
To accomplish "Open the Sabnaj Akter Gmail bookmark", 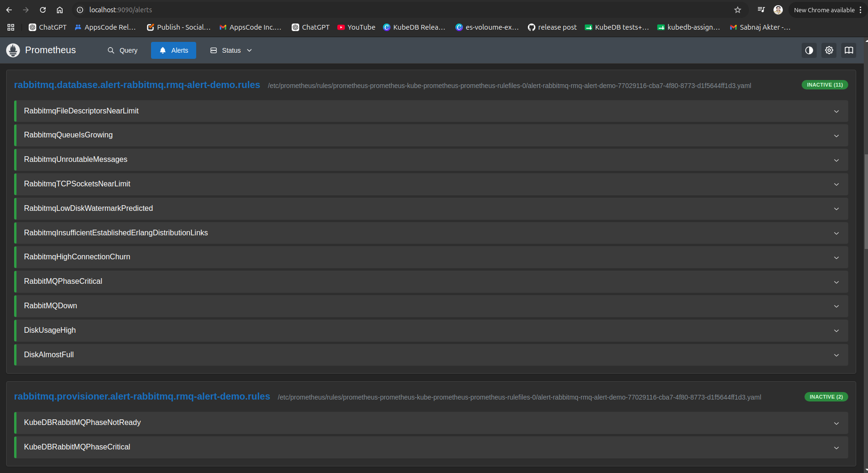I will click(x=760, y=27).
